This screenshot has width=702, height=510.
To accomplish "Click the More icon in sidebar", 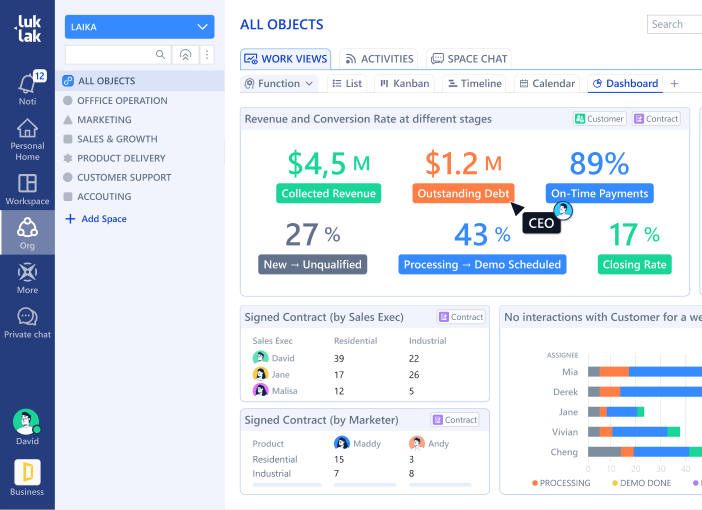I will (x=27, y=273).
